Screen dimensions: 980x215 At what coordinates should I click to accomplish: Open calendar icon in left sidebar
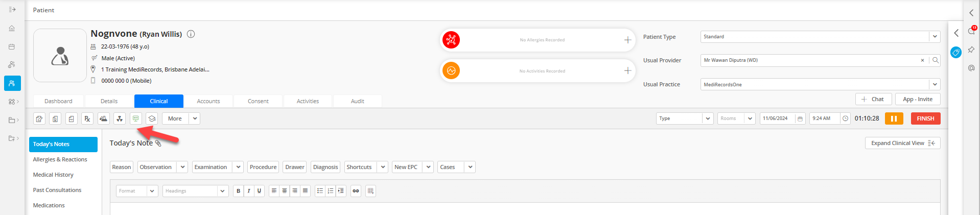coord(12,46)
